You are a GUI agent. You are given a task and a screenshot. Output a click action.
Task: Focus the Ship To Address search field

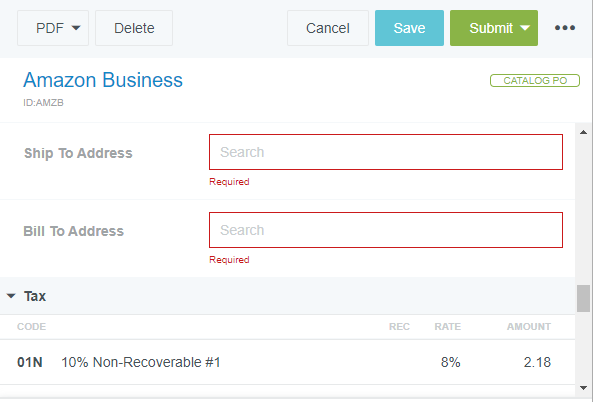386,152
